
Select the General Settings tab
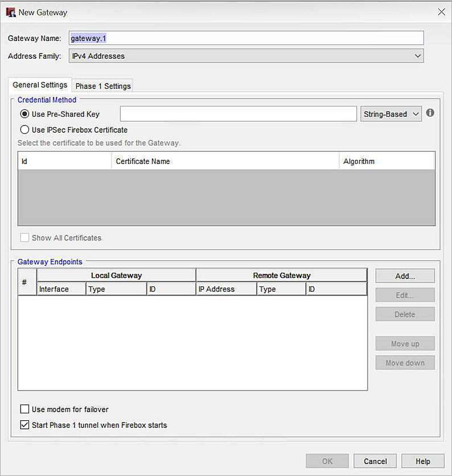coord(40,85)
